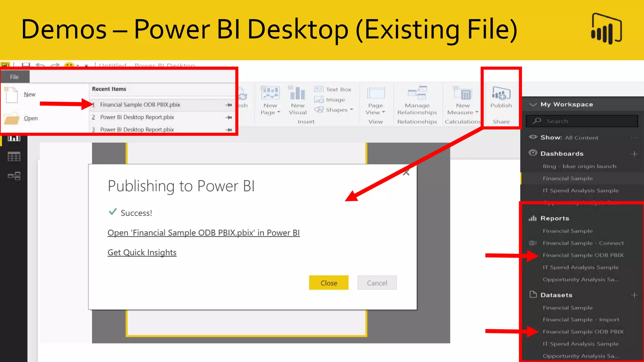Click the Datasets section header
Screen dimensions: 644x362
[556, 295]
